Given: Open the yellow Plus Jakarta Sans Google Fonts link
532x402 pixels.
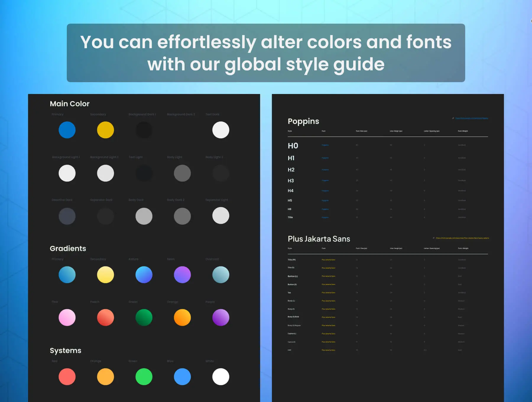Looking at the screenshot, I should [x=462, y=238].
